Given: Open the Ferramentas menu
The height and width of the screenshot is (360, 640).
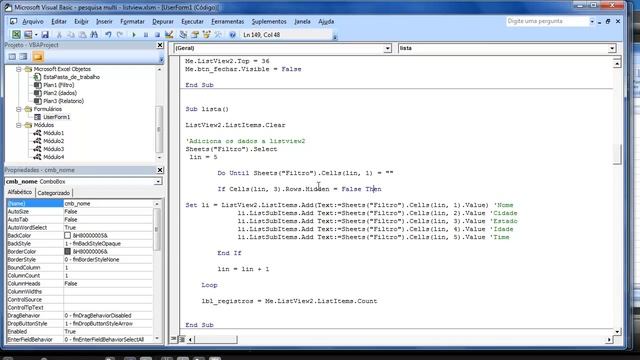Looking at the screenshot, I should [x=227, y=22].
